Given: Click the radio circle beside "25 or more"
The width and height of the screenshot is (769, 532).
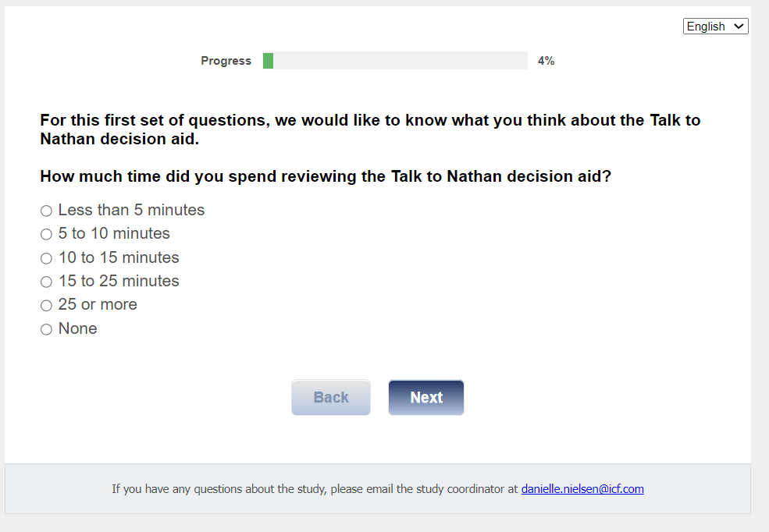Looking at the screenshot, I should pyautogui.click(x=46, y=306).
